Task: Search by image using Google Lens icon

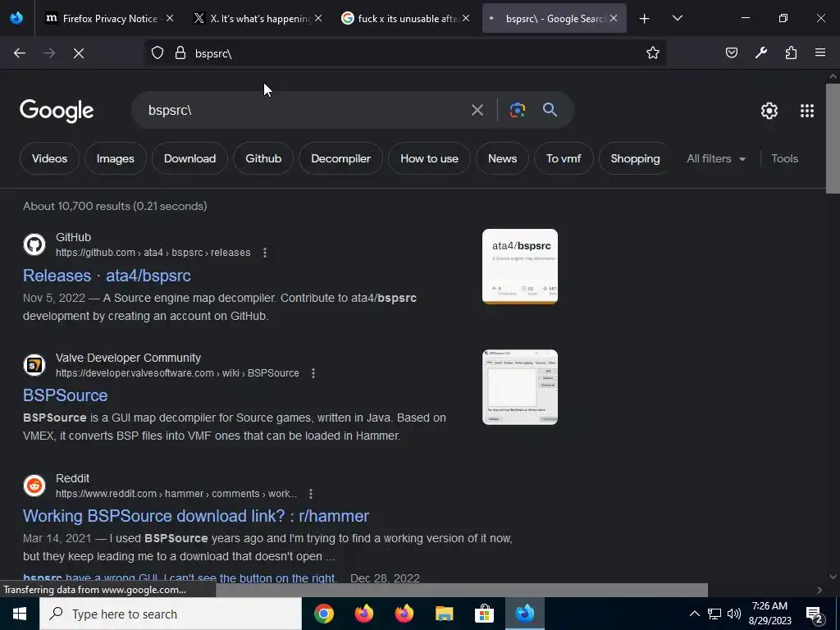Action: (517, 111)
